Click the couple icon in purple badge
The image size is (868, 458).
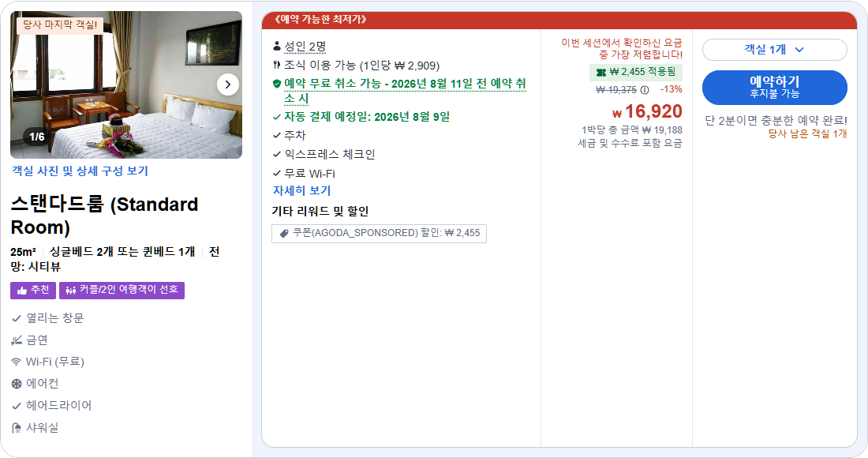click(x=70, y=291)
